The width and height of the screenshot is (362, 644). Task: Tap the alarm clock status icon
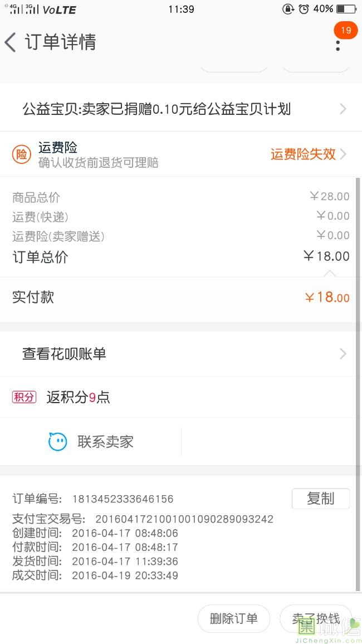304,9
